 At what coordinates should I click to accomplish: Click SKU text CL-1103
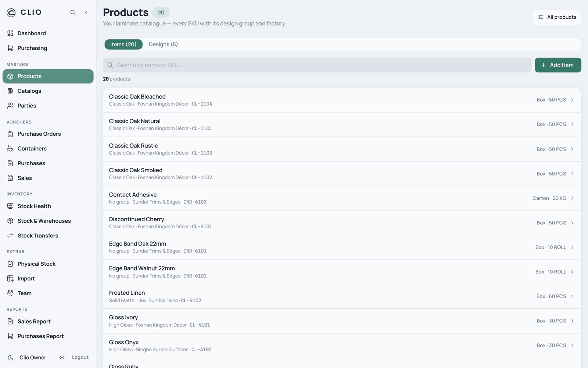202,153
